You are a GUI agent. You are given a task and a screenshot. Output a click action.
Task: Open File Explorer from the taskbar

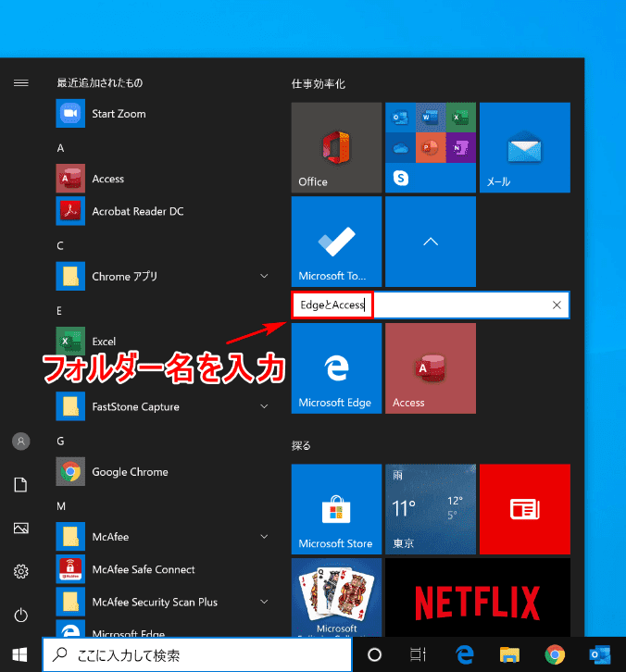tap(510, 654)
